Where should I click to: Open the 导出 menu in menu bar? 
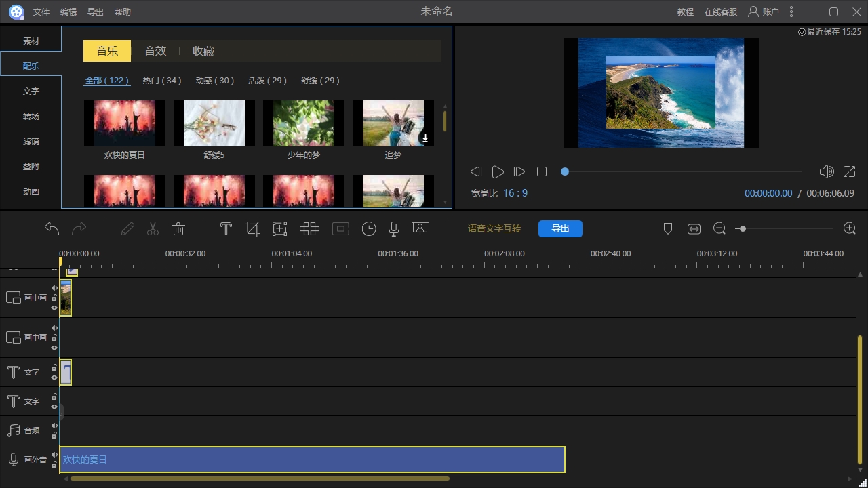pos(96,12)
